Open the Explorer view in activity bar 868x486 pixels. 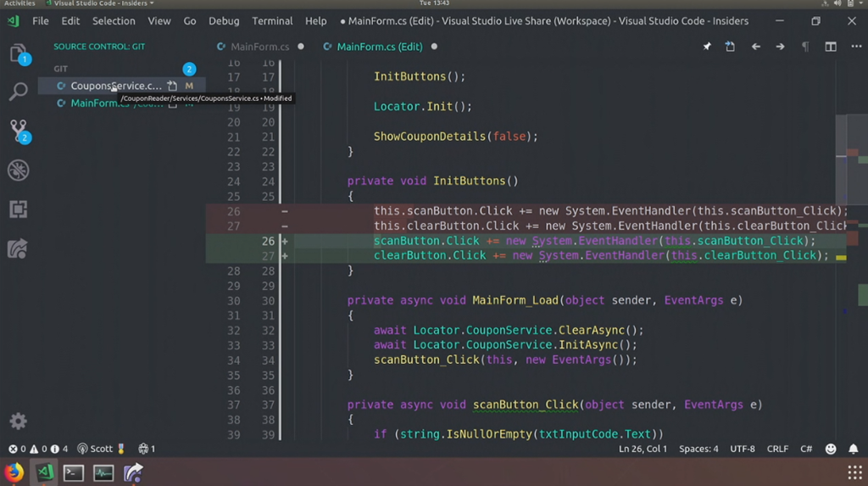pyautogui.click(x=18, y=54)
